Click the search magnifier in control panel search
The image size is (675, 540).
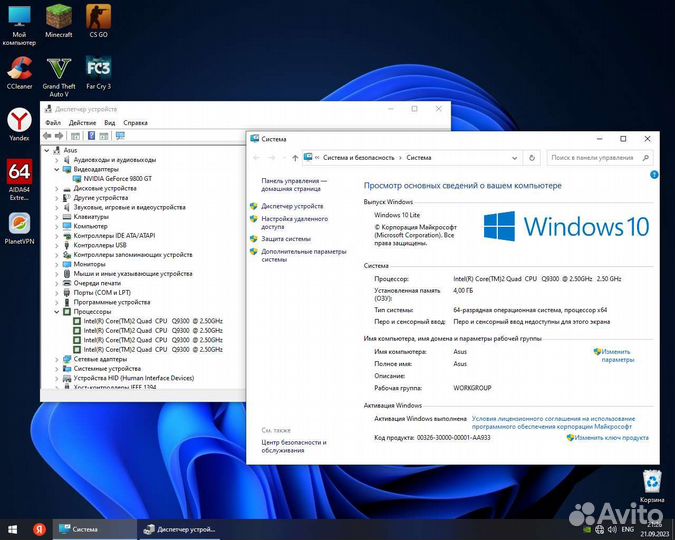coord(645,158)
